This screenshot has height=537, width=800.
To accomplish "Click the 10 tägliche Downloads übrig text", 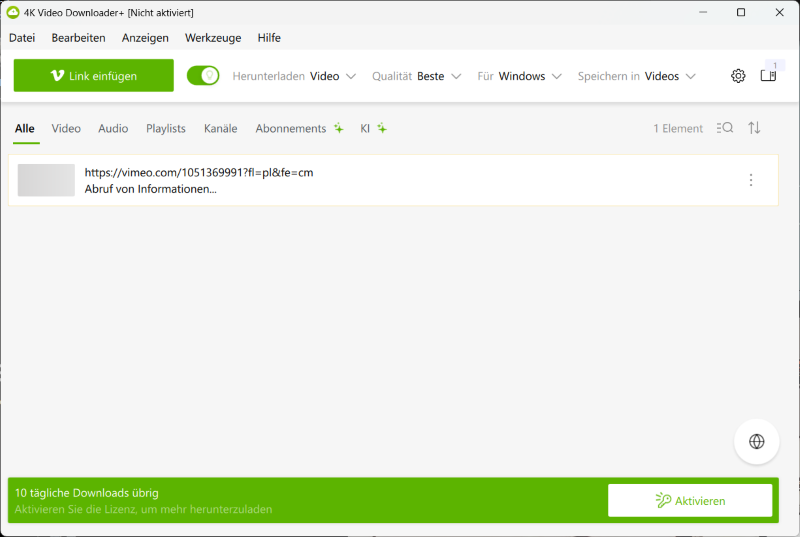I will tap(87, 493).
